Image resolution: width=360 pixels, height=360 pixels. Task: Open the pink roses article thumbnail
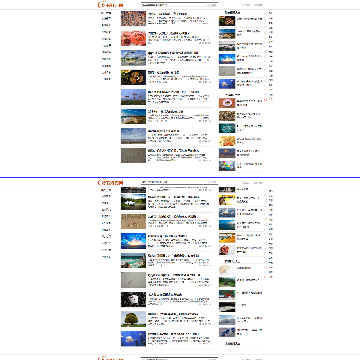[x=133, y=38]
